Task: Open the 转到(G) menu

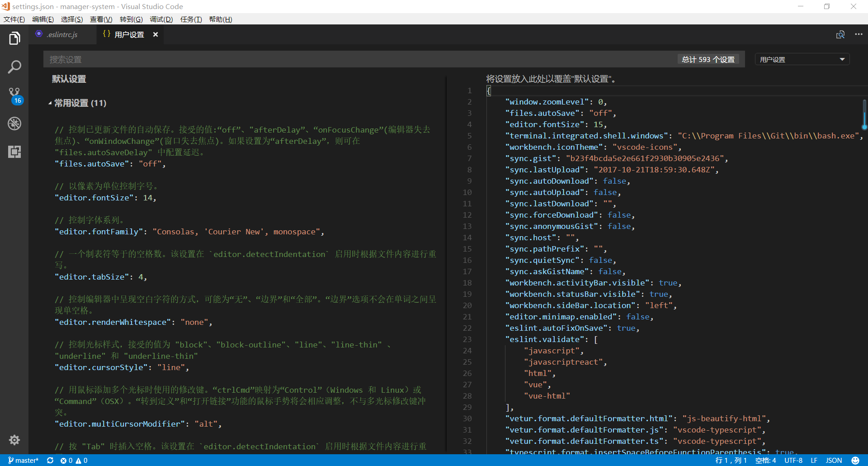Action: point(131,19)
